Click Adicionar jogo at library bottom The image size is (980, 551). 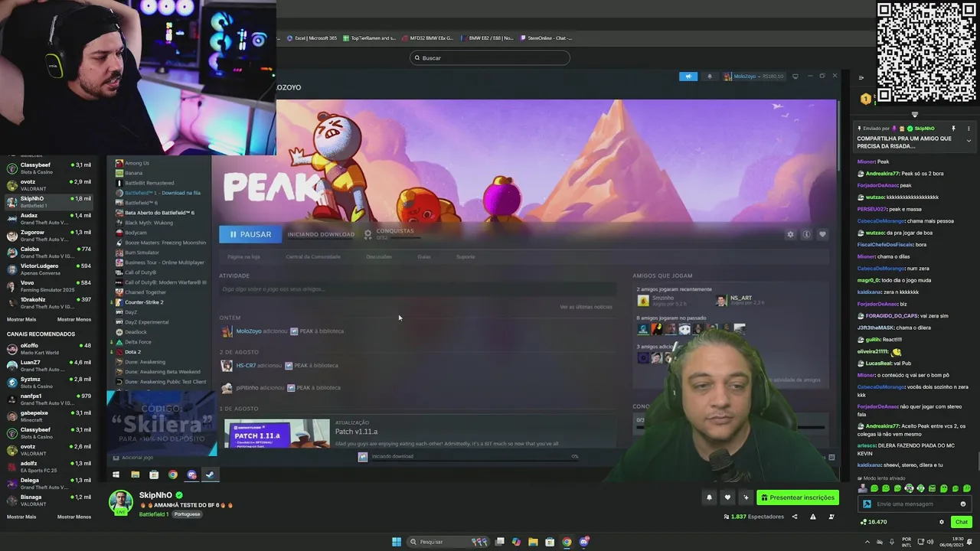(x=134, y=458)
